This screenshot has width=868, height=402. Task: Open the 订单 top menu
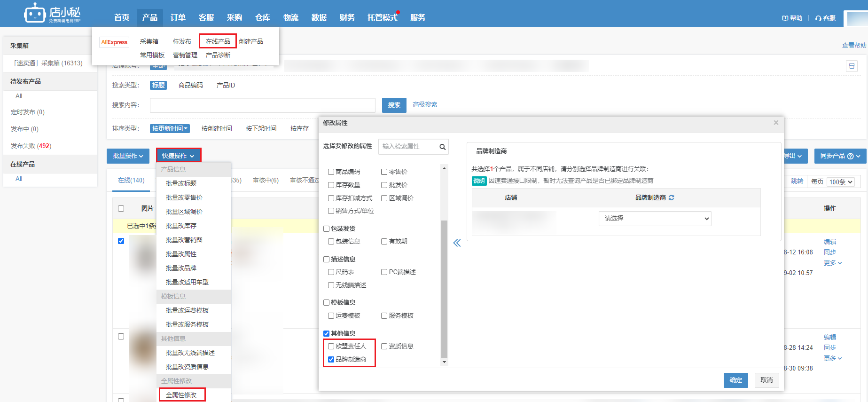(x=178, y=18)
